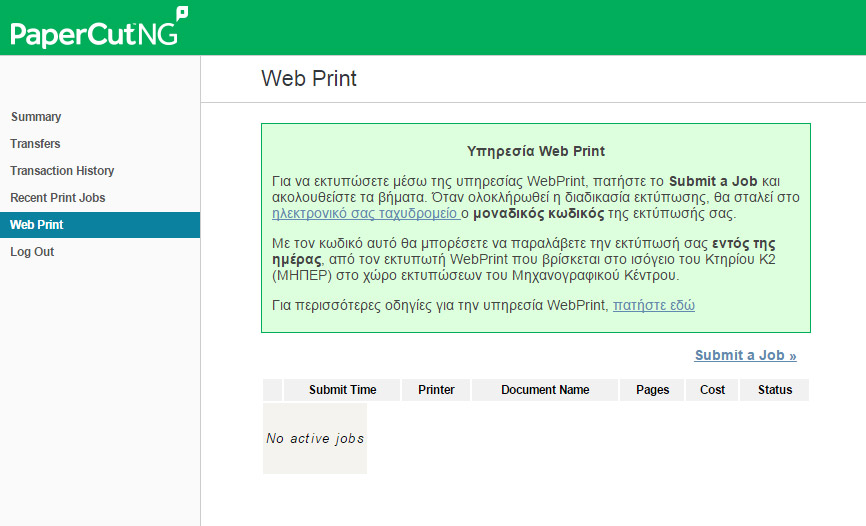View Recent Print Jobs
Screen dimensions: 866x526
tap(58, 198)
